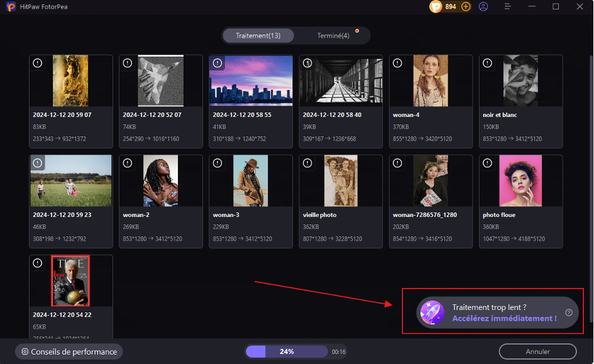Select the woman-7286576_1280 thumbnail
Image resolution: width=594 pixels, height=364 pixels.
tap(431, 180)
